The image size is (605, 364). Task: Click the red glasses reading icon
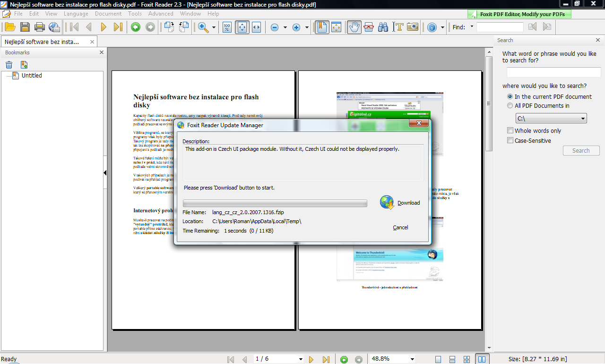(369, 27)
